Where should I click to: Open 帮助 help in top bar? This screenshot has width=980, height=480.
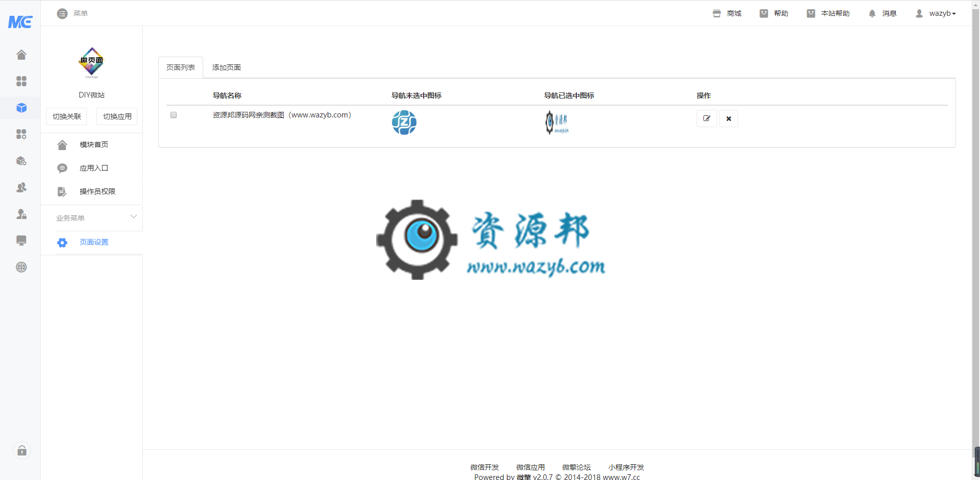point(774,13)
